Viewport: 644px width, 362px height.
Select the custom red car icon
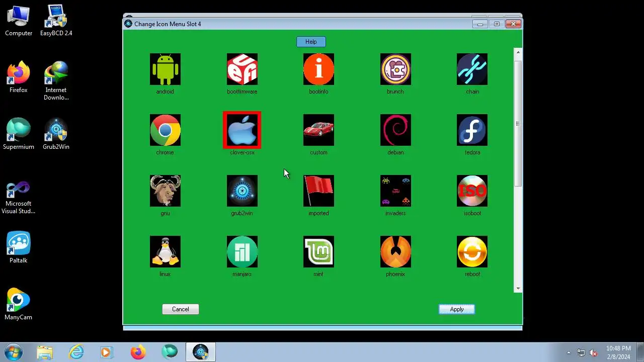click(318, 130)
